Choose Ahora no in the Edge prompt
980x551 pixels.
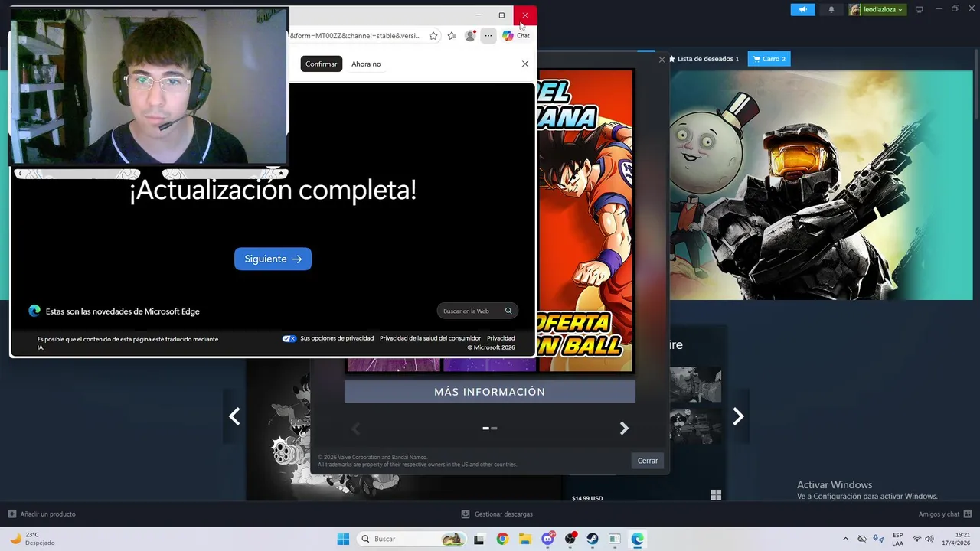tap(366, 64)
